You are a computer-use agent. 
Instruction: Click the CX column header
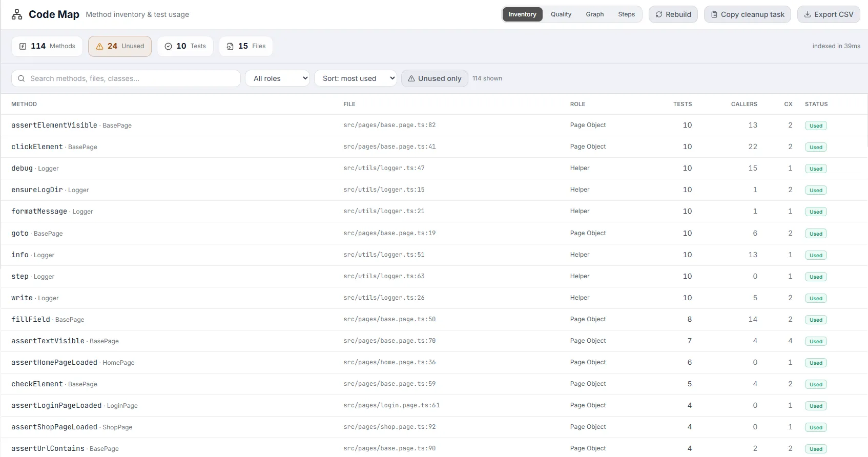pyautogui.click(x=788, y=104)
